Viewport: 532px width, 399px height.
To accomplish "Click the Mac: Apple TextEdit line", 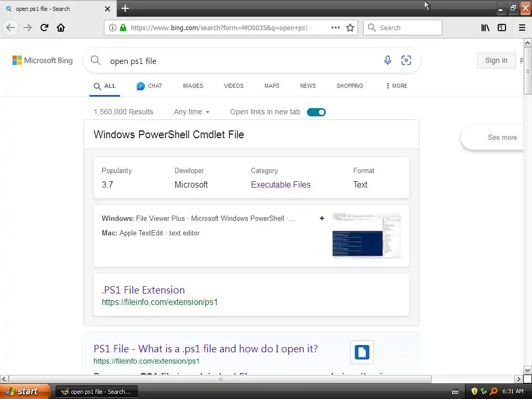I will click(151, 233).
